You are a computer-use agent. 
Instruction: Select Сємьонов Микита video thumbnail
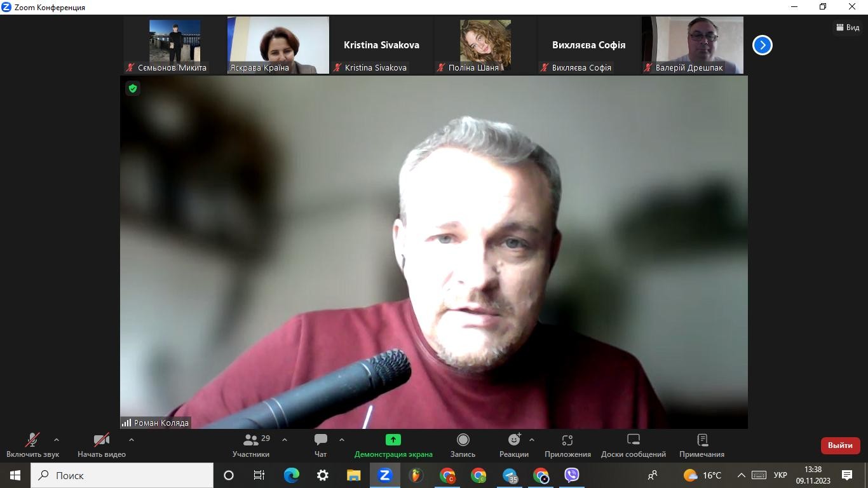[175, 45]
